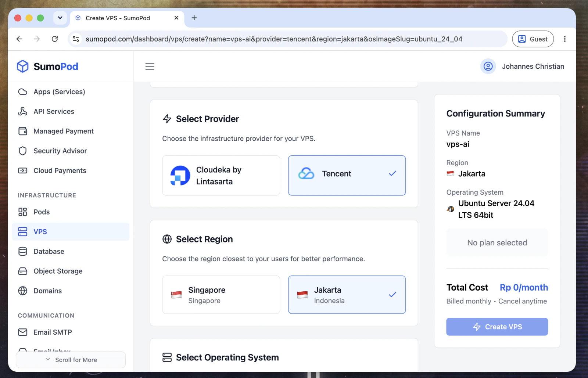The width and height of the screenshot is (588, 378).
Task: Click the Object Storage drive icon
Action: coord(23,271)
